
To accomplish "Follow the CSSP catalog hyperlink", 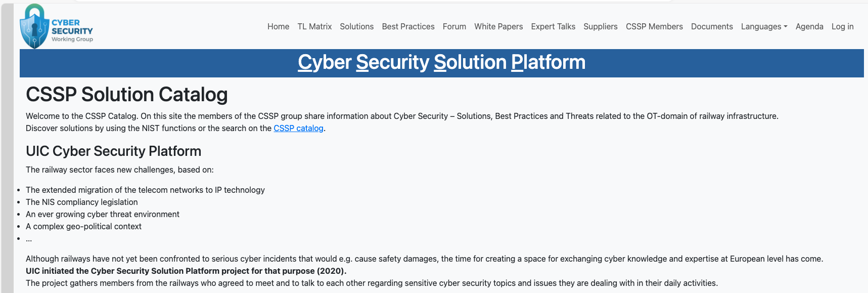I will coord(298,128).
